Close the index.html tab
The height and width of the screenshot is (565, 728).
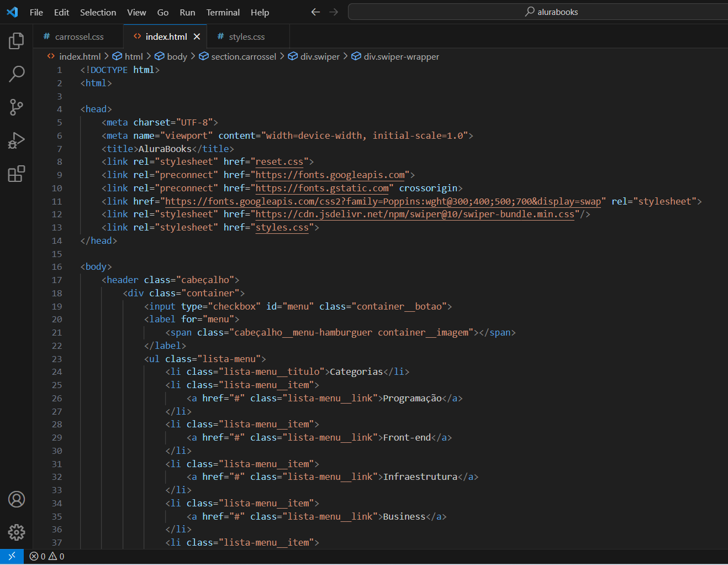coord(197,36)
